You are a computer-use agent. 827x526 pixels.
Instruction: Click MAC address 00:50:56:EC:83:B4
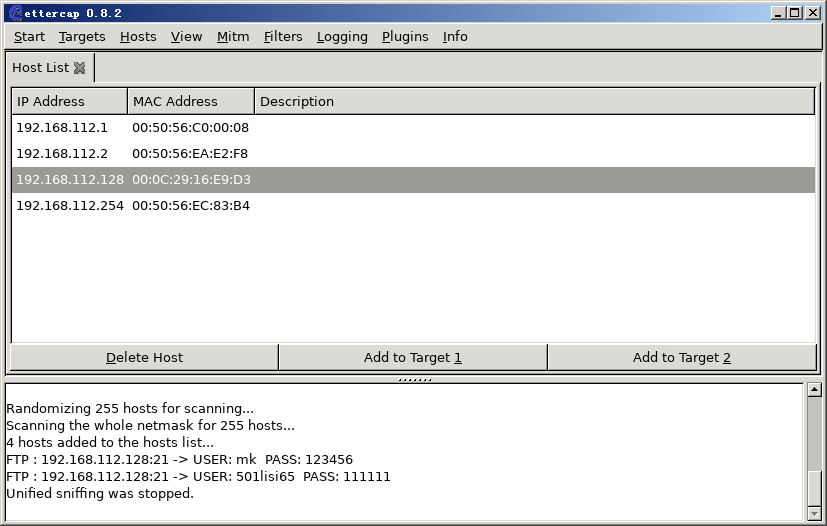click(x=191, y=205)
